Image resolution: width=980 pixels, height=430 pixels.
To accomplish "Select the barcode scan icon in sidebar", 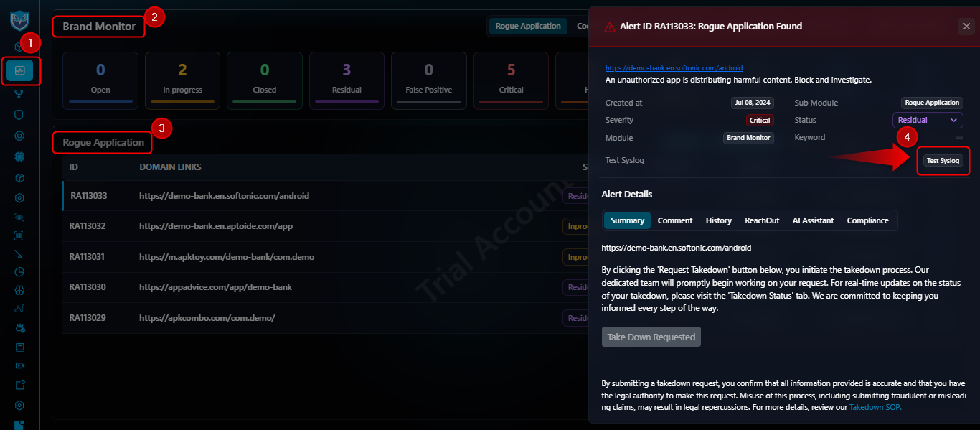I will [x=19, y=235].
